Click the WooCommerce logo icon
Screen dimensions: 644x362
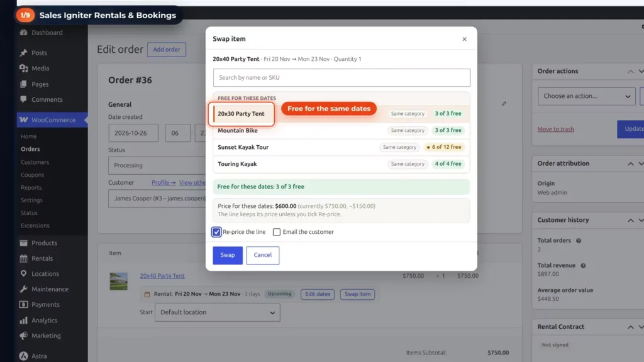point(24,120)
